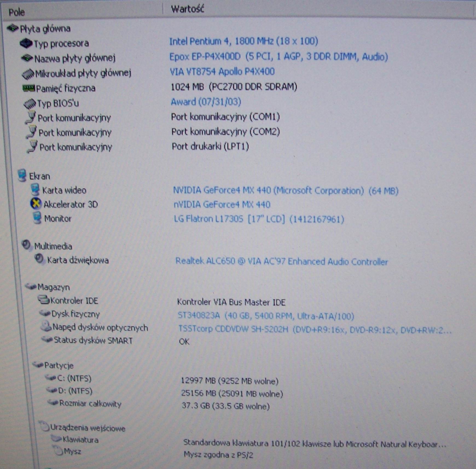The image size is (476, 469).
Task: Click the Monitor row icon
Action: (x=37, y=218)
